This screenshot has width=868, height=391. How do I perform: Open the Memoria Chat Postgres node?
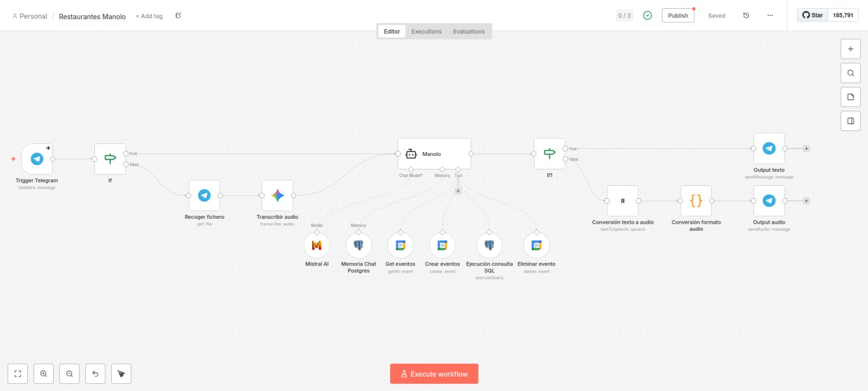[359, 245]
